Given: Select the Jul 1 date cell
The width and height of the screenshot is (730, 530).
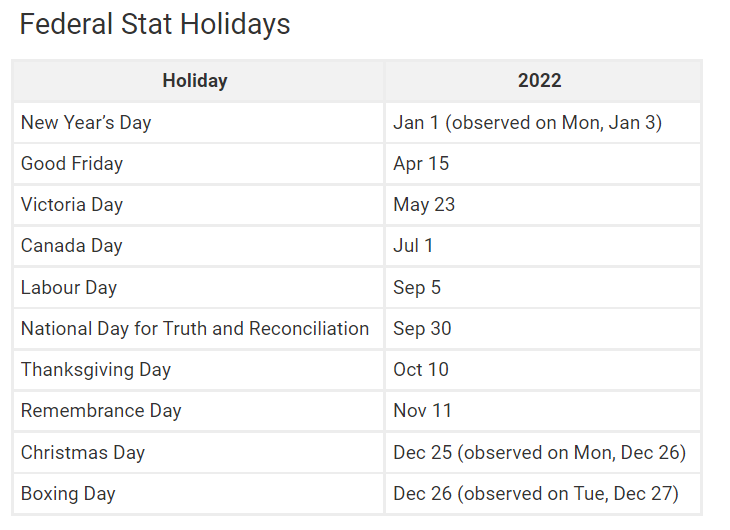Looking at the screenshot, I should [x=413, y=246].
